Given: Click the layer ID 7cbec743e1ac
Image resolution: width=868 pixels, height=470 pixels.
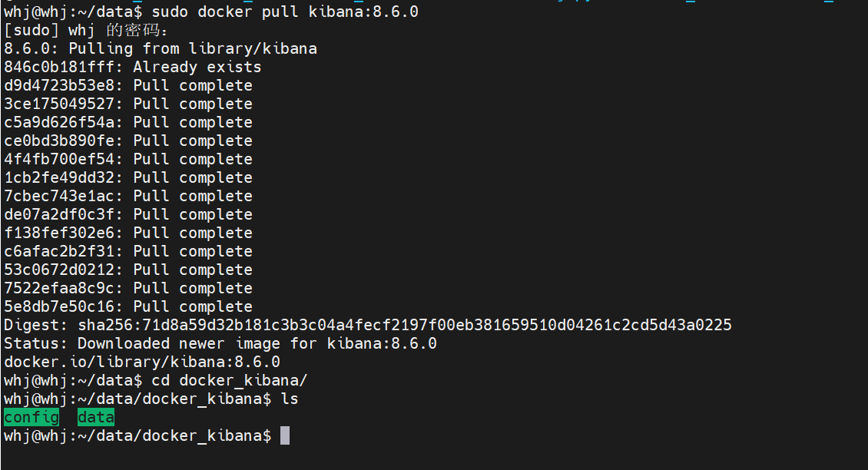Looking at the screenshot, I should (59, 196).
